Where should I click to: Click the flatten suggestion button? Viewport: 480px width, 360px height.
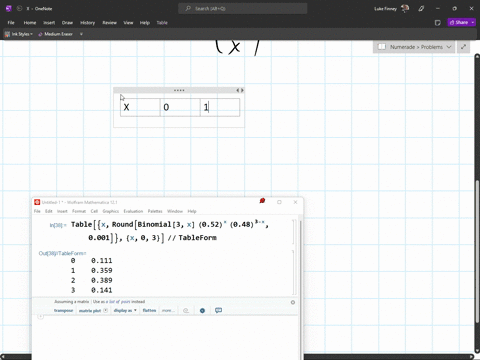point(149,311)
